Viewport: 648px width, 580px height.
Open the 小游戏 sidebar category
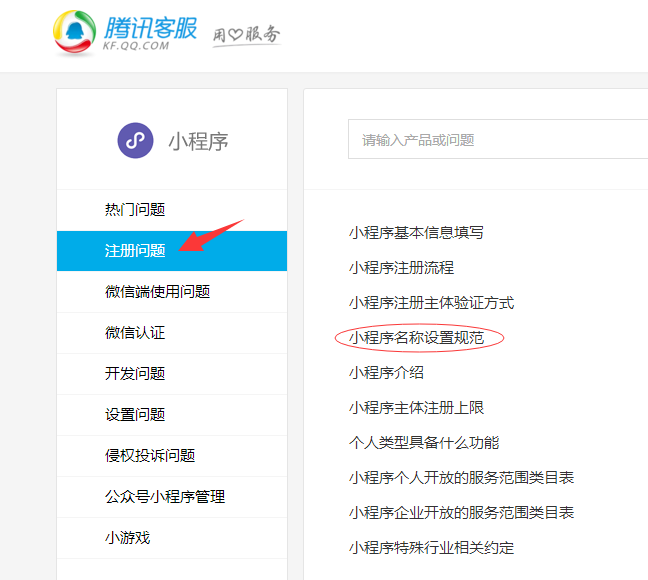(172, 537)
